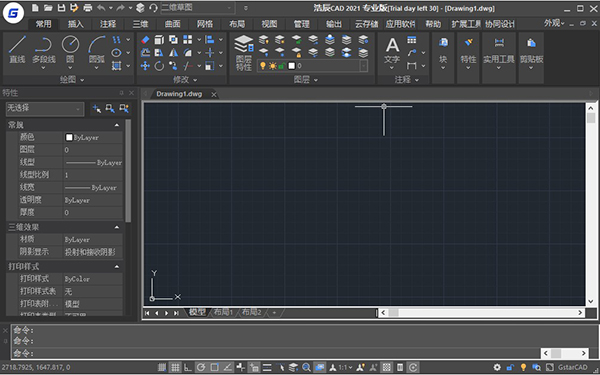Viewport: 600px width, 375px height.
Task: Select the Circle (圆) drawing tool
Action: point(70,50)
